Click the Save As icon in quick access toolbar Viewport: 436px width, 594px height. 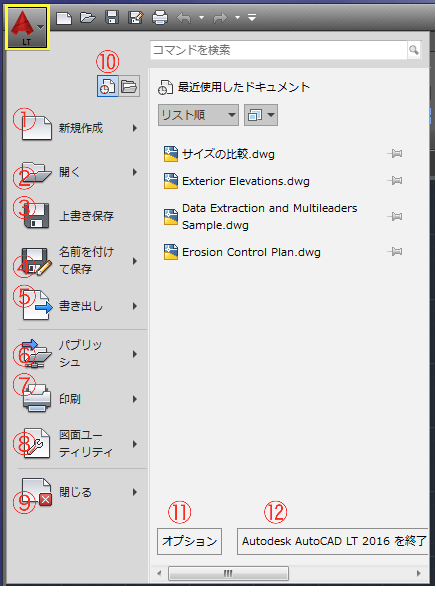tap(136, 17)
